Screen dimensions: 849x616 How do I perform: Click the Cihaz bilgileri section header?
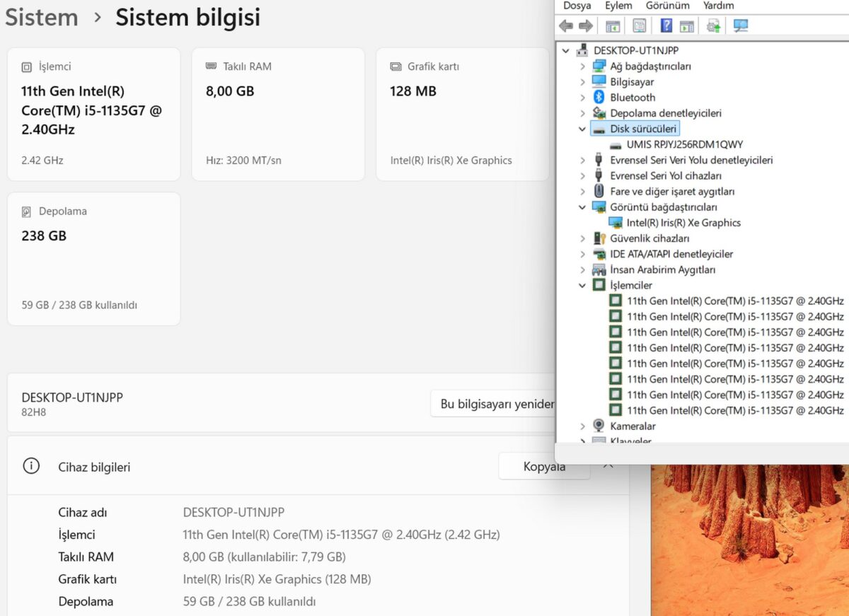317,466
